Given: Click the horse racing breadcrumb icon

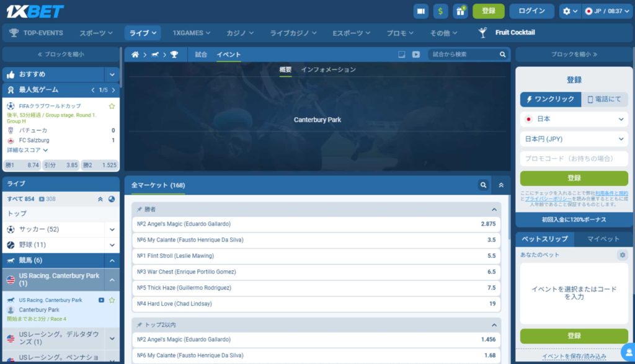Looking at the screenshot, I should point(154,54).
